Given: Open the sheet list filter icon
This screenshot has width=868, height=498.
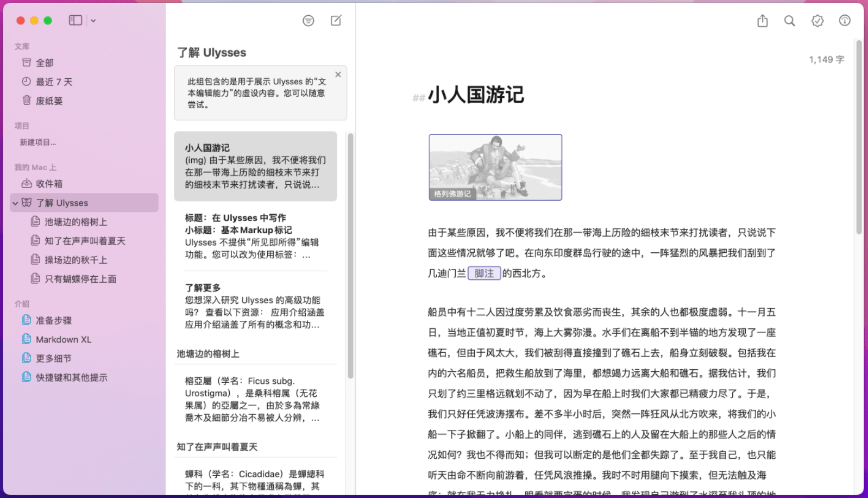Looking at the screenshot, I should pyautogui.click(x=309, y=21).
